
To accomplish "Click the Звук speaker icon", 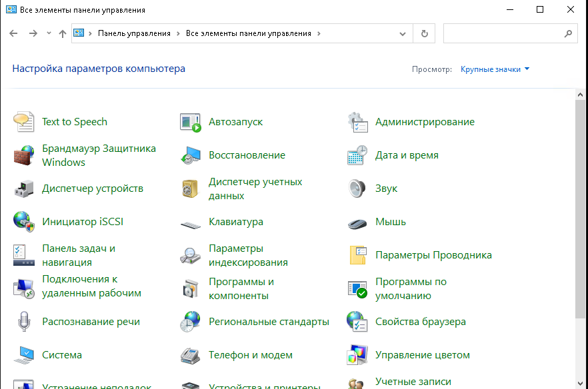I will click(357, 189).
